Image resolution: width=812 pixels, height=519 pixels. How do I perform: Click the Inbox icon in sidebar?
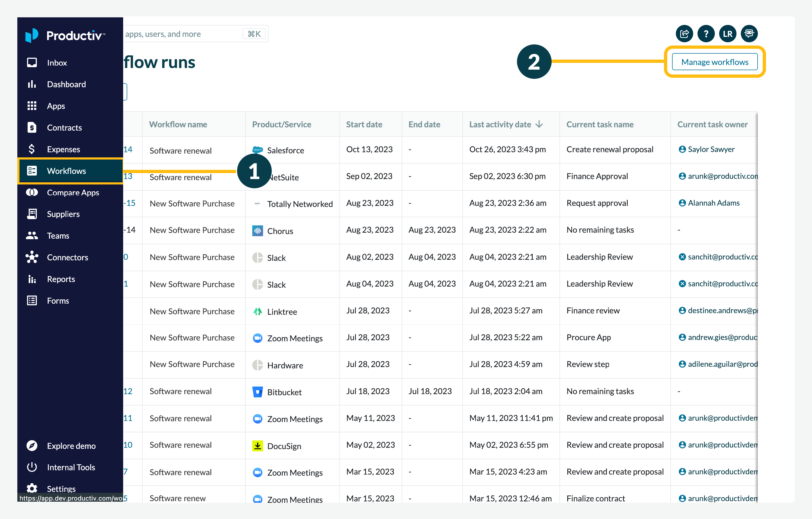point(32,62)
